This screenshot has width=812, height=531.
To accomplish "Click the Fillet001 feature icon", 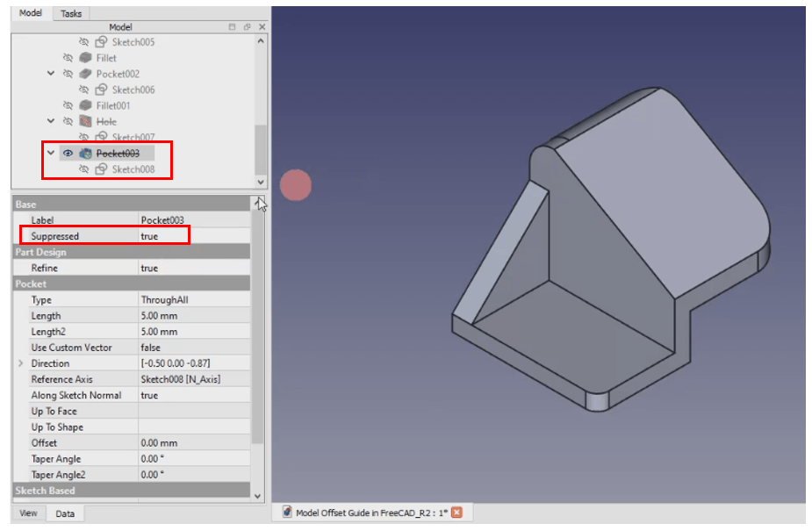I will (x=85, y=105).
